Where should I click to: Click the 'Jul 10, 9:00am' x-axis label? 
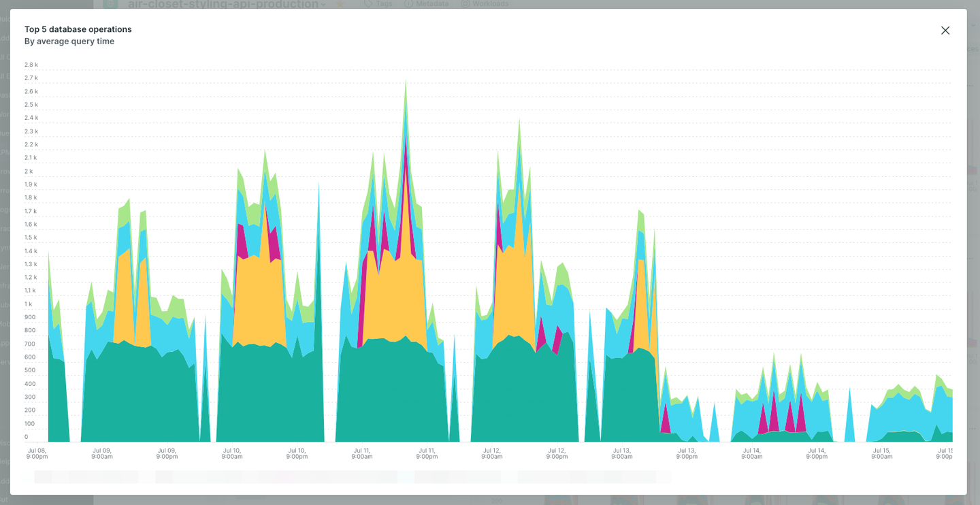click(232, 453)
